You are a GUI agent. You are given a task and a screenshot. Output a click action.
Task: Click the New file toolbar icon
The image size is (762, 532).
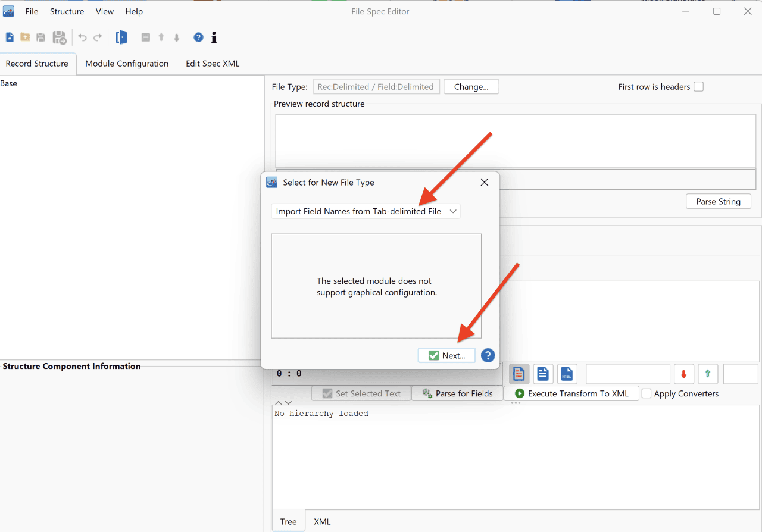(10, 37)
